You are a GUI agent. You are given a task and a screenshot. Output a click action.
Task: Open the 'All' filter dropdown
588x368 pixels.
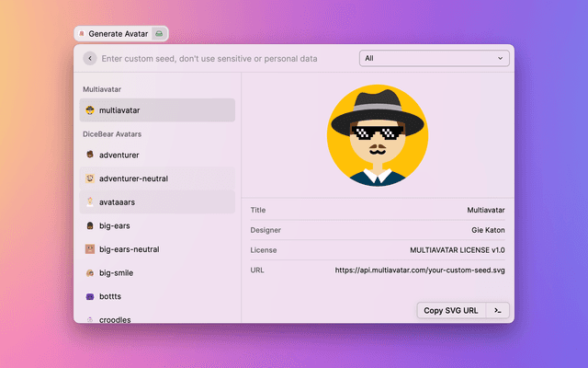435,58
